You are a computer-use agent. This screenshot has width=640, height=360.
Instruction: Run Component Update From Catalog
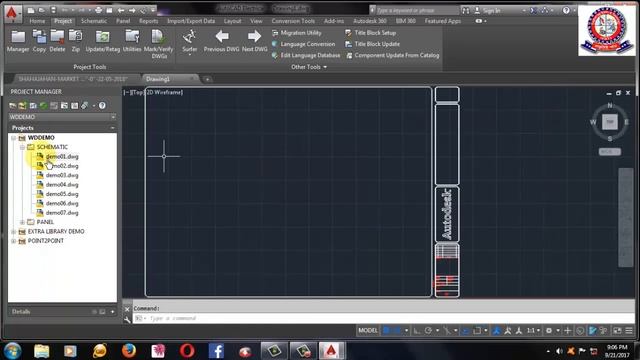tap(392, 55)
